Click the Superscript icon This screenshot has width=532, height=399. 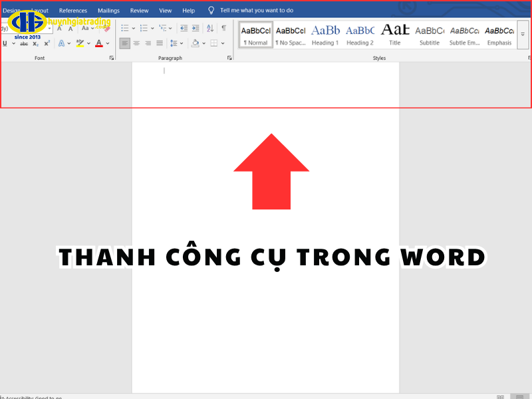point(47,43)
